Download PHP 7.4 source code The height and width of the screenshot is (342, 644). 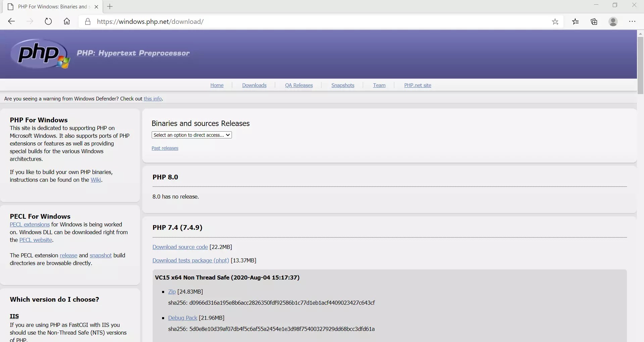(x=180, y=247)
